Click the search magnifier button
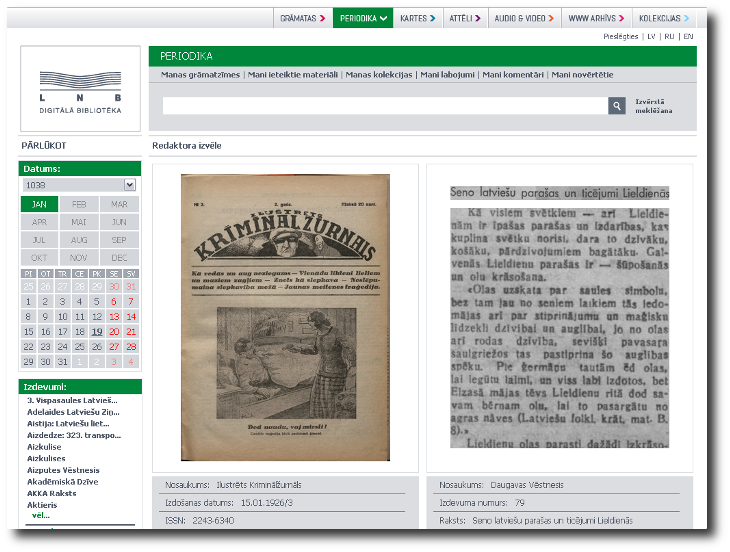The height and width of the screenshot is (552, 730). [x=616, y=106]
